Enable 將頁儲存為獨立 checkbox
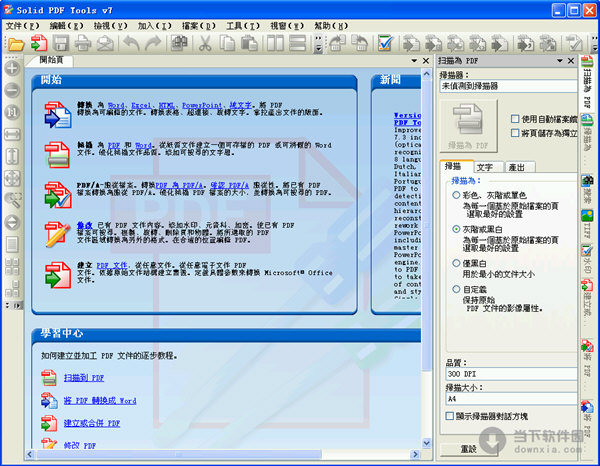This screenshot has width=600, height=466. [x=515, y=133]
